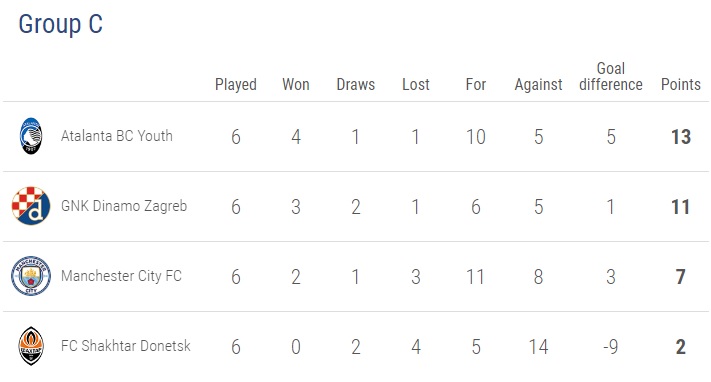
Task: Open the GNK Dinamo Zagreb team link
Action: tap(124, 206)
